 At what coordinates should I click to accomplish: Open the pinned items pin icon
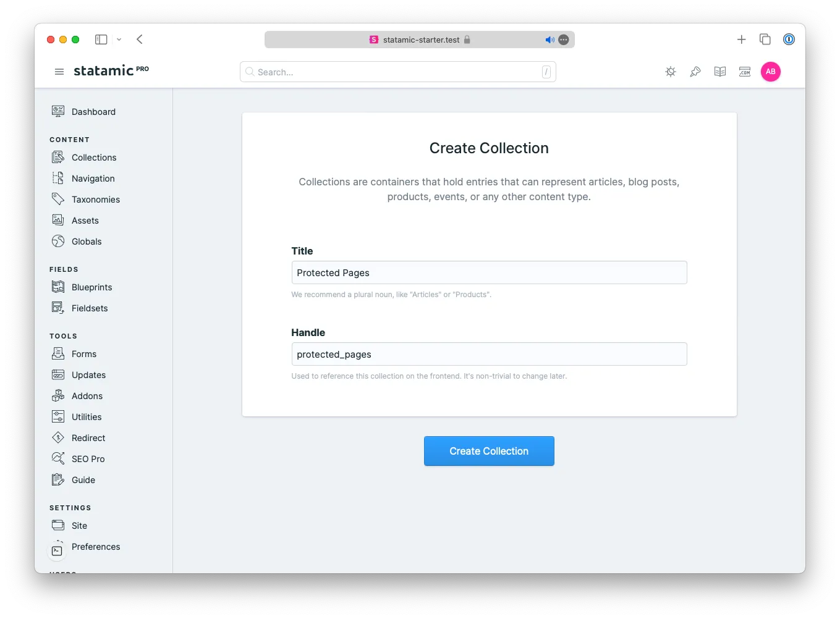pyautogui.click(x=695, y=72)
